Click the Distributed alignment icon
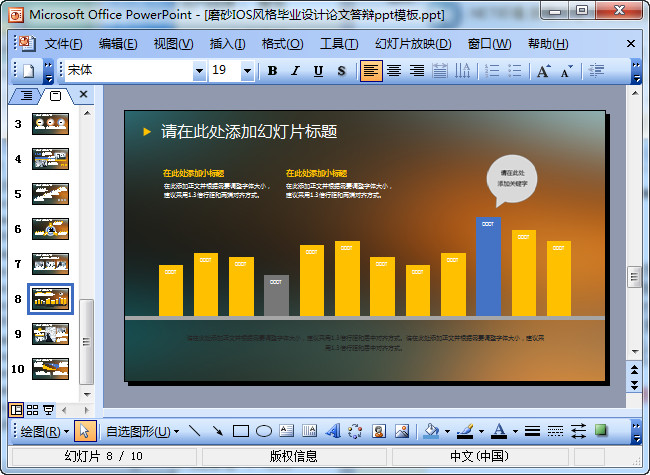The image size is (650, 475). coord(439,71)
